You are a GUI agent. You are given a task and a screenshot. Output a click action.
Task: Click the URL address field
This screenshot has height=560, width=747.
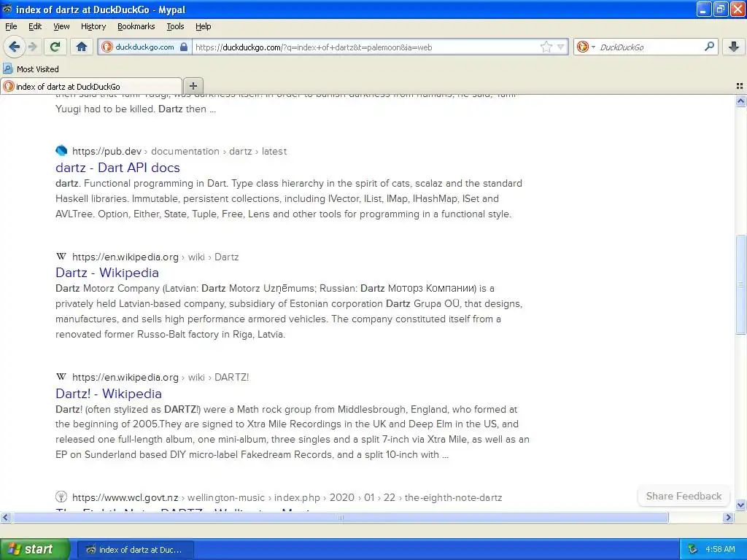point(365,47)
